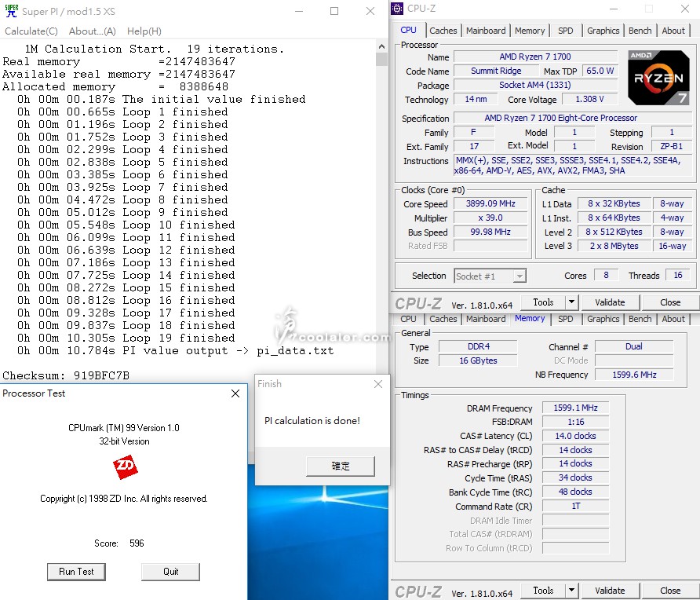Click the DRAM Frequency value 1599.1 MHz

[575, 408]
